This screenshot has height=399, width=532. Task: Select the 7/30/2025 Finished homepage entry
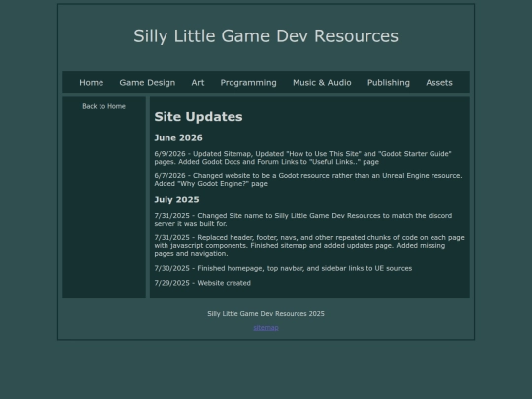coord(283,268)
